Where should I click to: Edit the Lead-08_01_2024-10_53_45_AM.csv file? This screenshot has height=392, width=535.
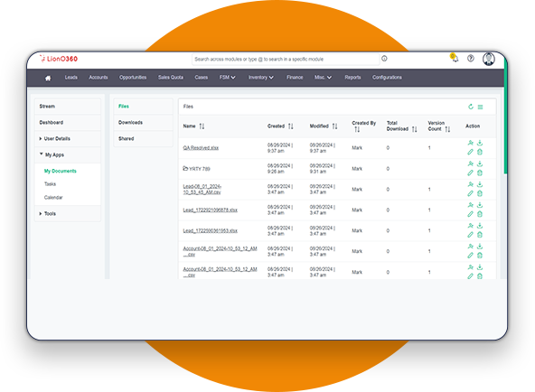[x=471, y=193]
